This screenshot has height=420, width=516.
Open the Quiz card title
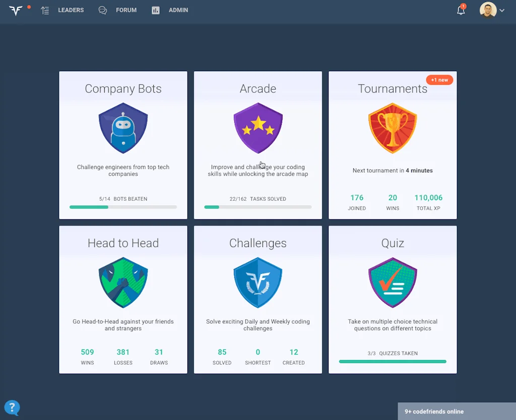click(393, 243)
